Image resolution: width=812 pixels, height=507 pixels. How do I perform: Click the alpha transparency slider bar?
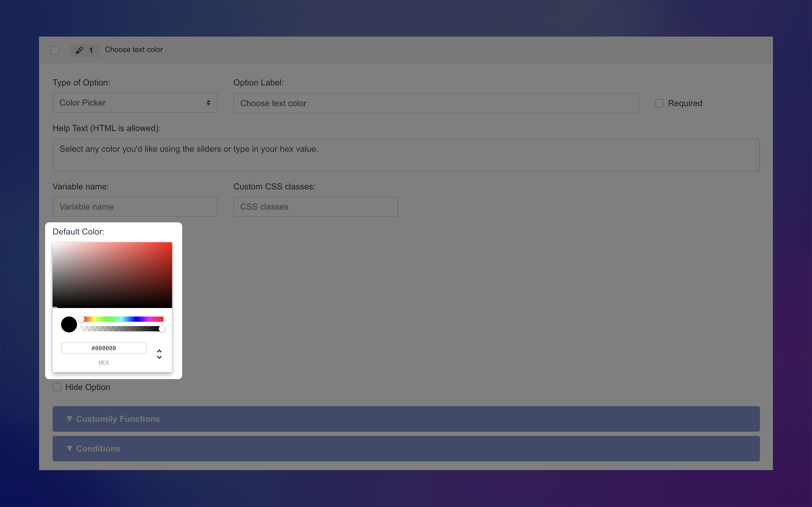pos(121,329)
